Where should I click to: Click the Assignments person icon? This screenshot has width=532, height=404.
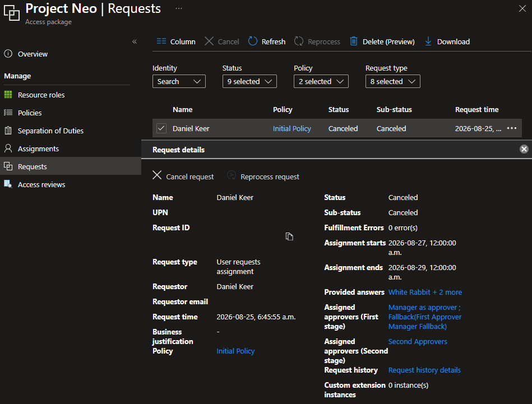pyautogui.click(x=8, y=148)
